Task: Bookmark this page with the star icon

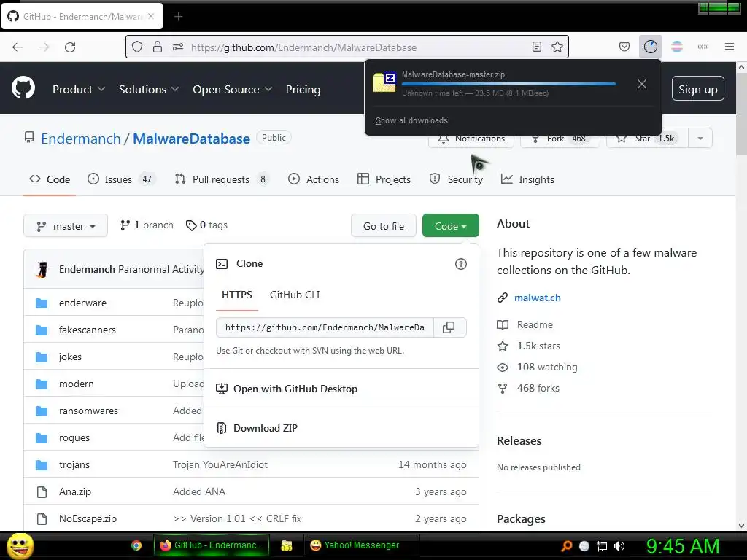Action: (557, 47)
